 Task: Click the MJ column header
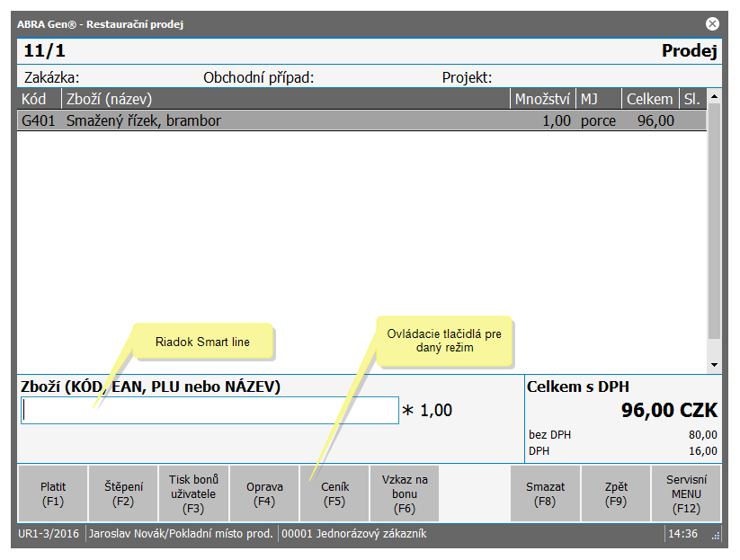[x=598, y=98]
